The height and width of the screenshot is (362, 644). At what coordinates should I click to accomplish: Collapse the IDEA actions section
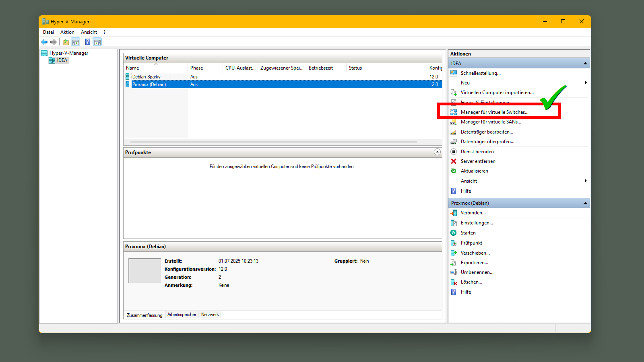[585, 64]
